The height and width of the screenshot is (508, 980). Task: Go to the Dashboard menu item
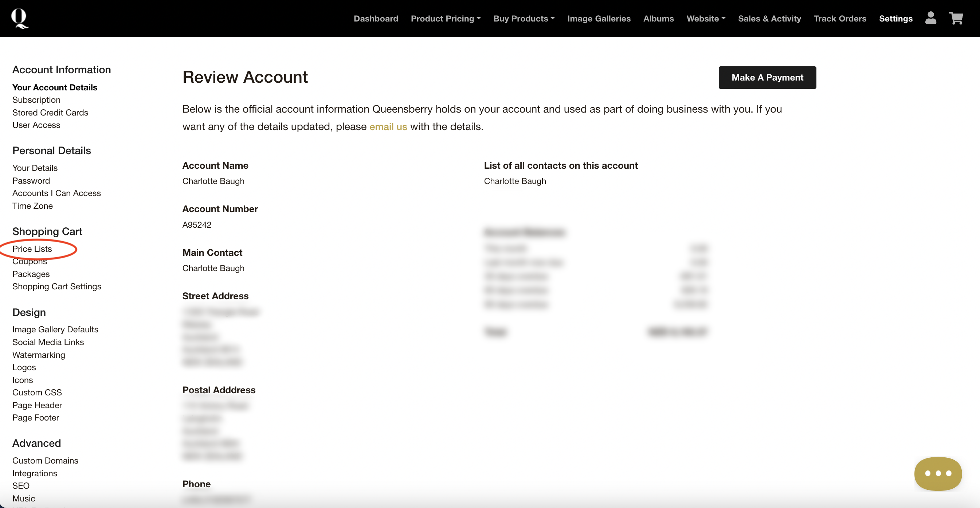376,19
